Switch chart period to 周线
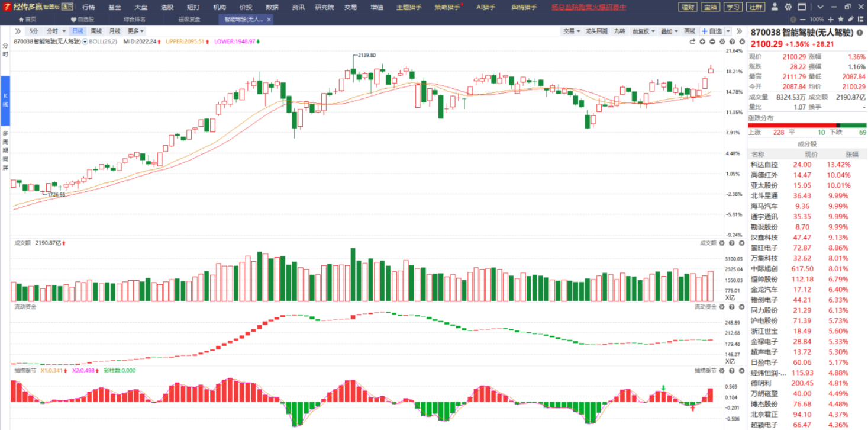Image resolution: width=868 pixels, height=430 pixels. (x=96, y=31)
